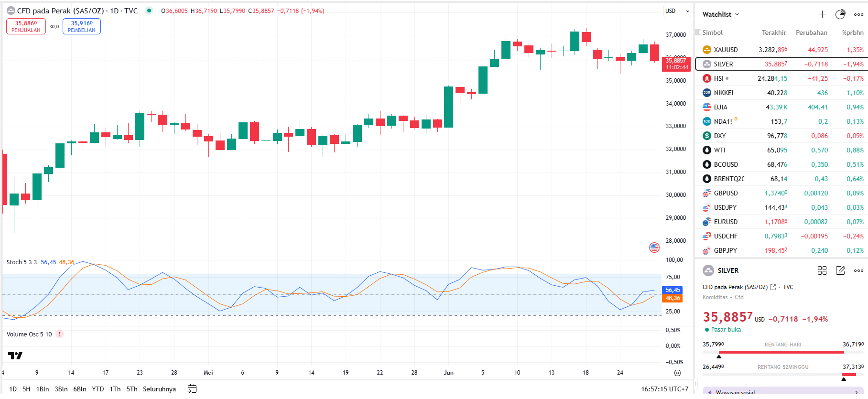
Task: Open external link icon beside CFD pada Perak
Action: pyautogui.click(x=773, y=287)
